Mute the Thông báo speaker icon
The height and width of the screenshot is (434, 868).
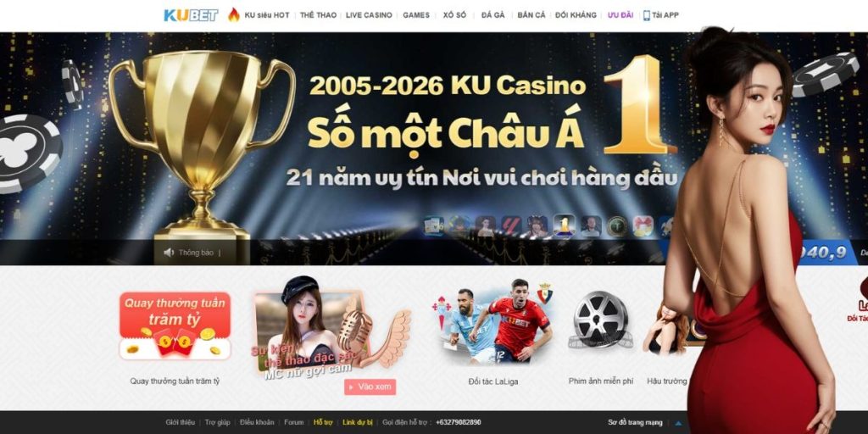(169, 253)
